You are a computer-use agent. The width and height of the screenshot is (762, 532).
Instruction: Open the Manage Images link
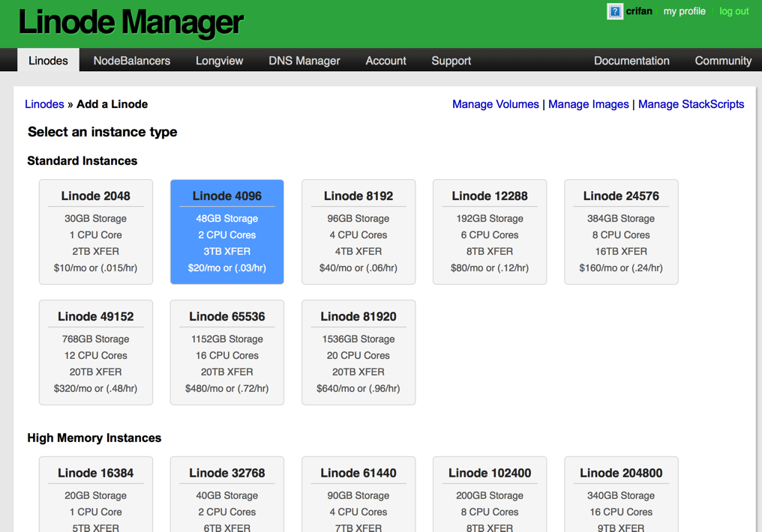coord(589,104)
